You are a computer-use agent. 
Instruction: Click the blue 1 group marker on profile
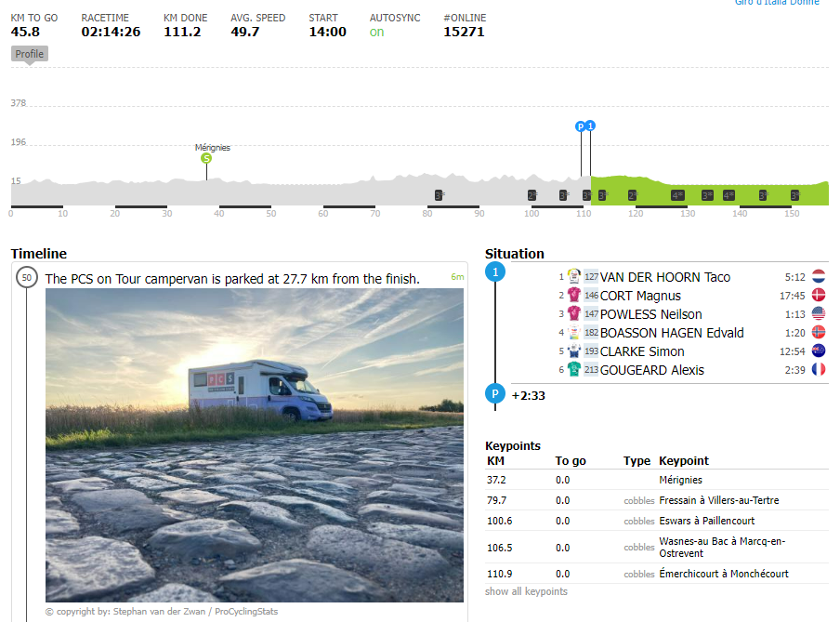(x=590, y=126)
